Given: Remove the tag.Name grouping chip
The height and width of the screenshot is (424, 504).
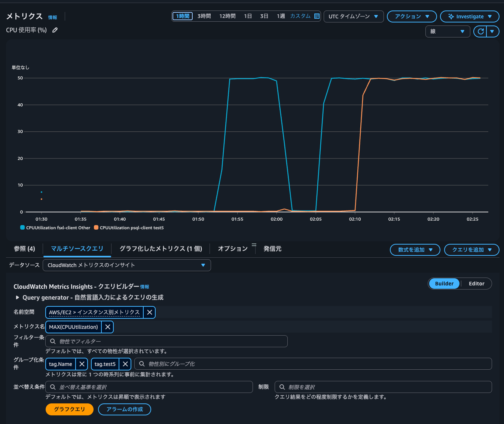Looking at the screenshot, I should [x=82, y=364].
